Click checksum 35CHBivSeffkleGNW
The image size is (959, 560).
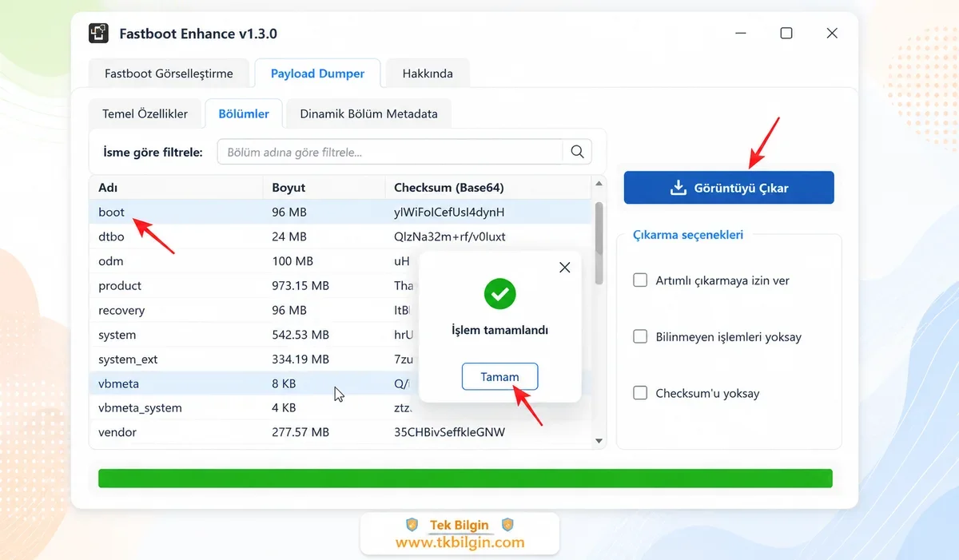(449, 432)
